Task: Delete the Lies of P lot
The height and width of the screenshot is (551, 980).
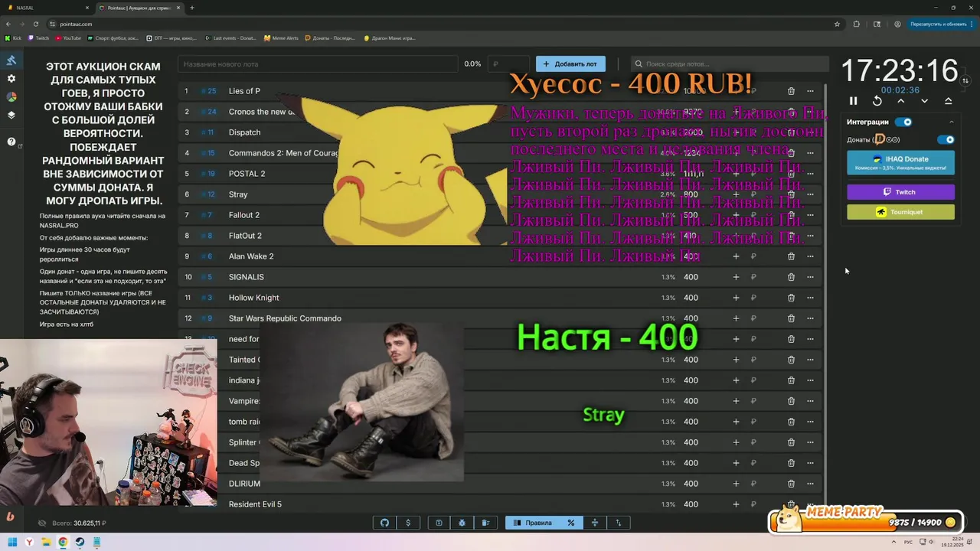Action: [x=791, y=91]
